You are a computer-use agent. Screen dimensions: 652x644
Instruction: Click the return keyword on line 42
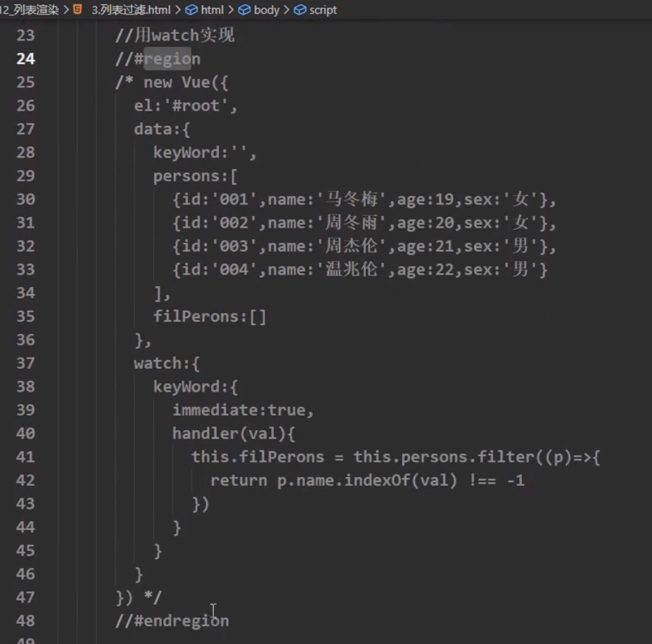coord(239,481)
